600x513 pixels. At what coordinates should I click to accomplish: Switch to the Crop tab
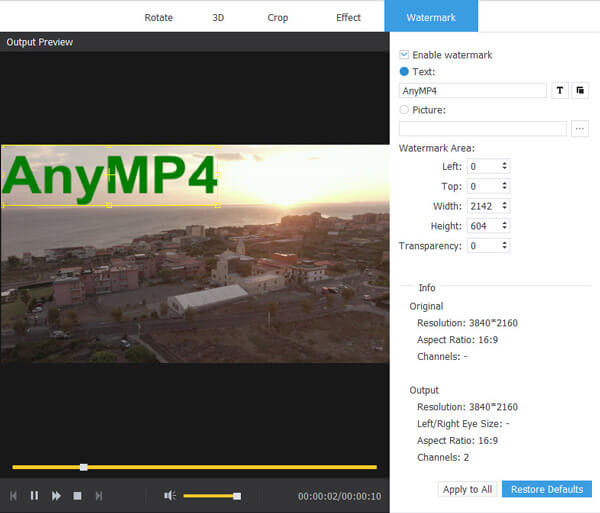click(278, 17)
